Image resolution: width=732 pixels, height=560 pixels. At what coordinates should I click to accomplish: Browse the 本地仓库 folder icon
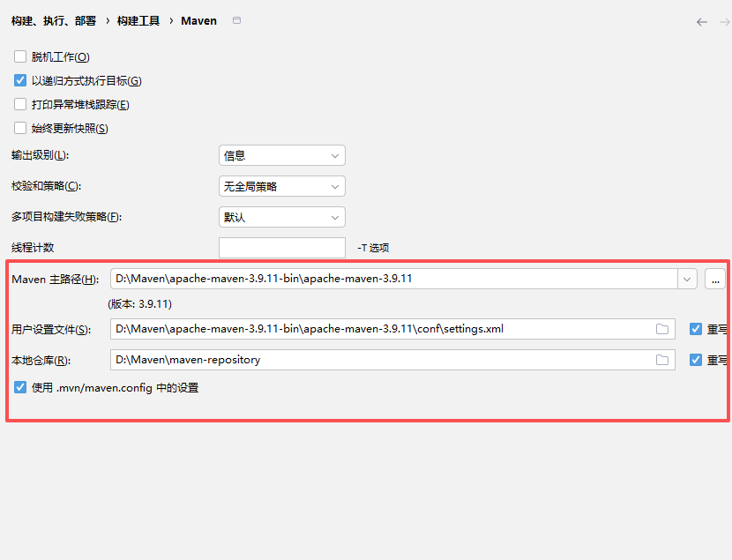tap(662, 359)
